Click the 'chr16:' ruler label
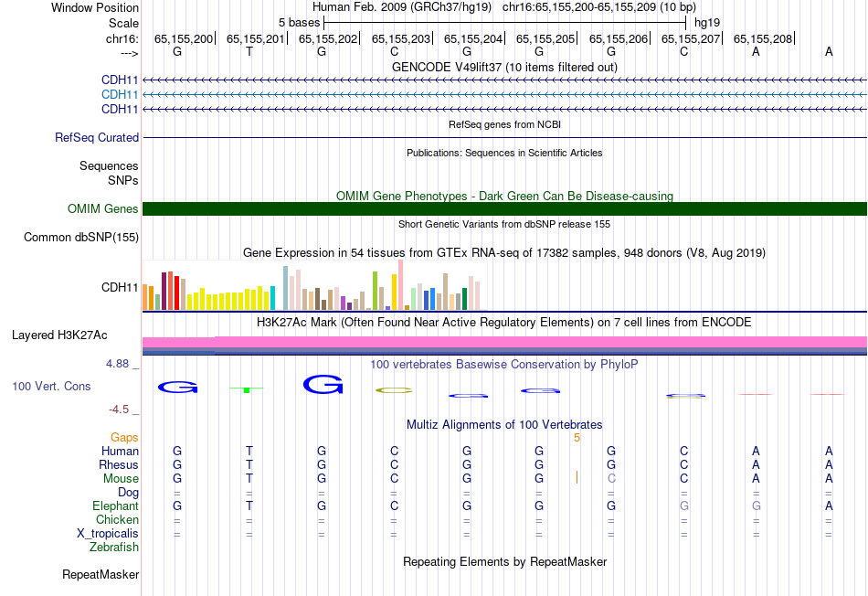 pos(122,38)
